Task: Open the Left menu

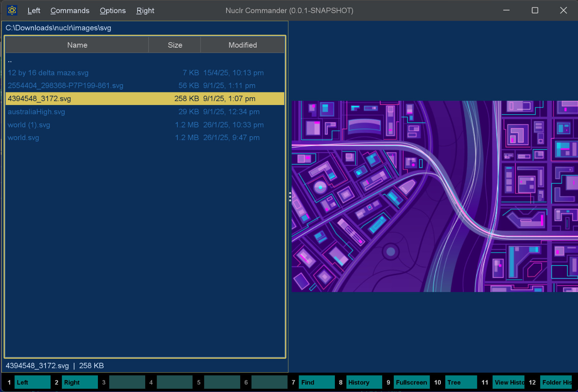Action: pyautogui.click(x=34, y=10)
